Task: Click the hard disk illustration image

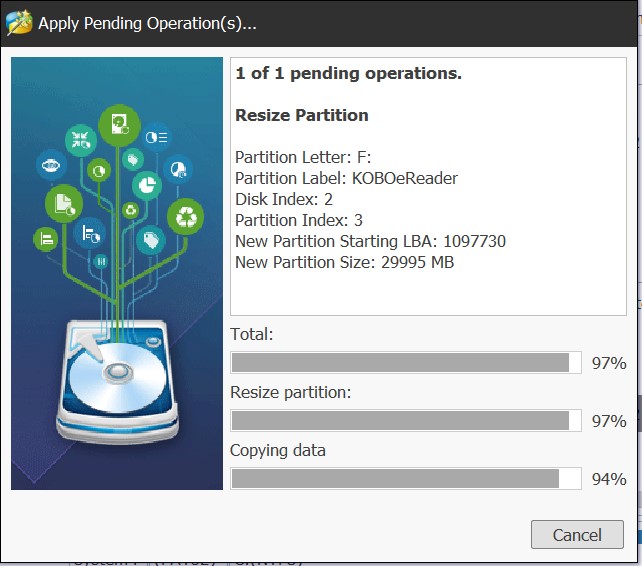Action: 117,273
